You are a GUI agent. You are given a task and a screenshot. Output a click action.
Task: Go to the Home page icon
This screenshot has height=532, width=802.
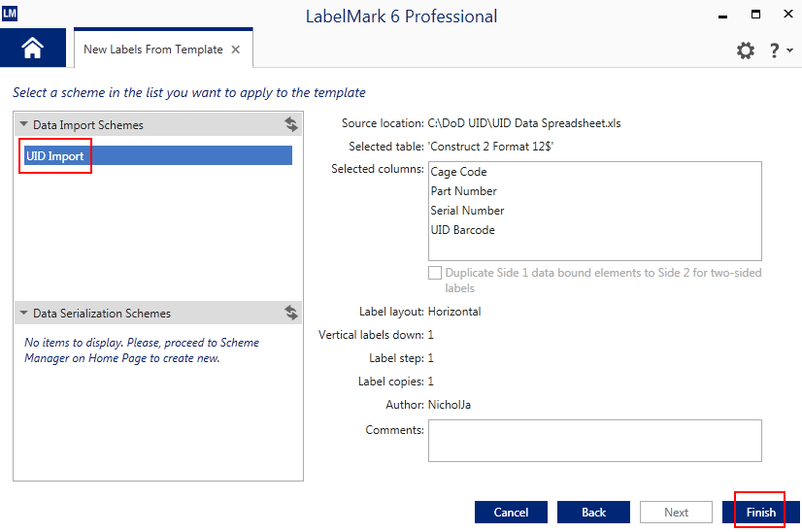point(33,49)
